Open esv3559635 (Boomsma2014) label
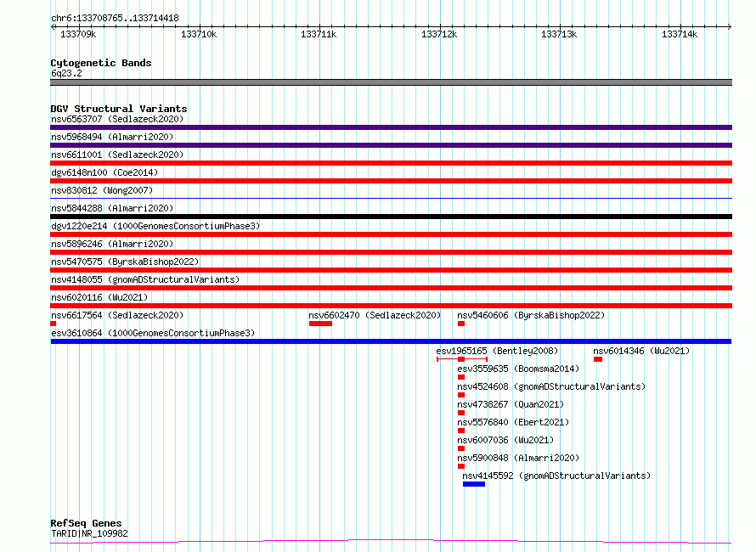Viewport: 756px width, 552px height. [518, 369]
